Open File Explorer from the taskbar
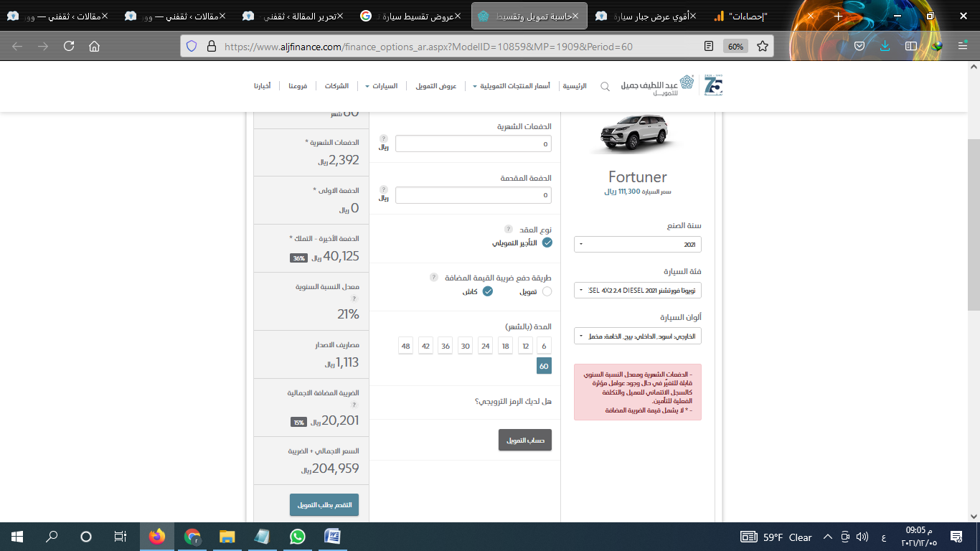 coord(227,537)
